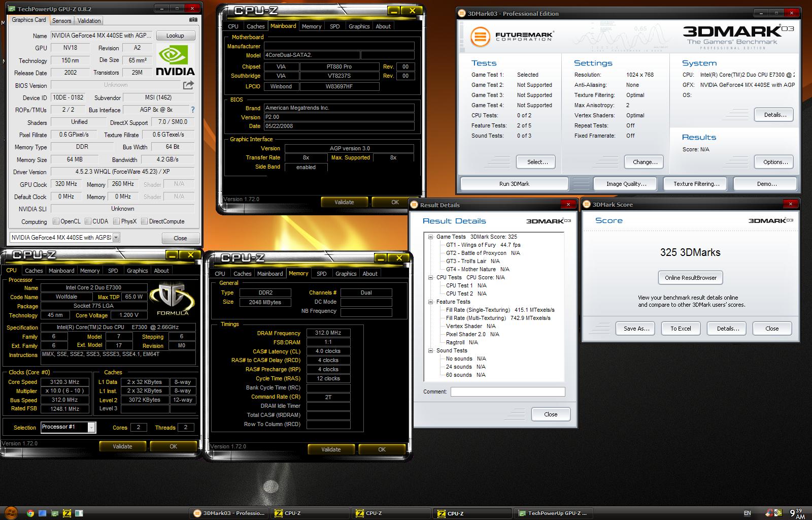Click the 3DMark03 title bar icon
Screen dimensions: 812x520
[x=461, y=13]
